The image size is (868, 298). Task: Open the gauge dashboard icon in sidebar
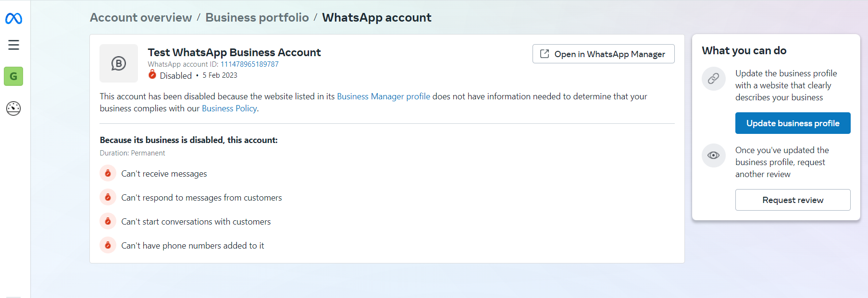[x=13, y=108]
